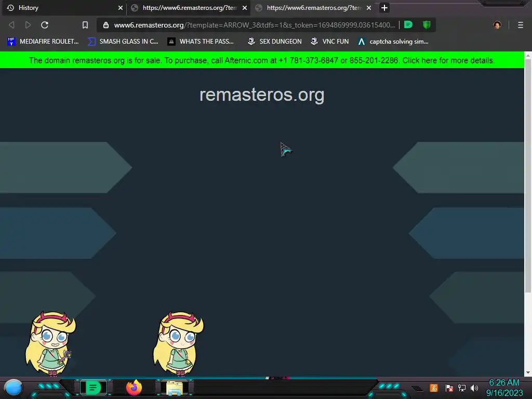
Task: Click the right Star Butterfly desktop mascot
Action: tap(178, 343)
